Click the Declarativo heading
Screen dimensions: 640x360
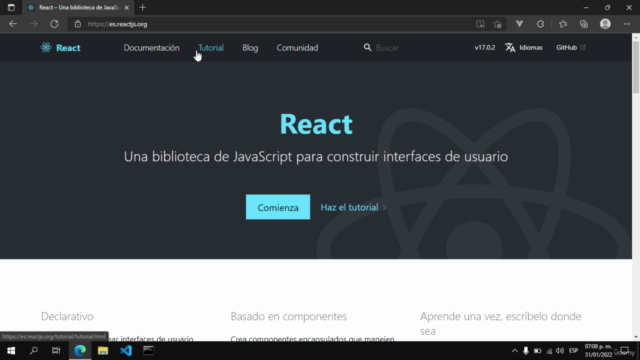67,316
